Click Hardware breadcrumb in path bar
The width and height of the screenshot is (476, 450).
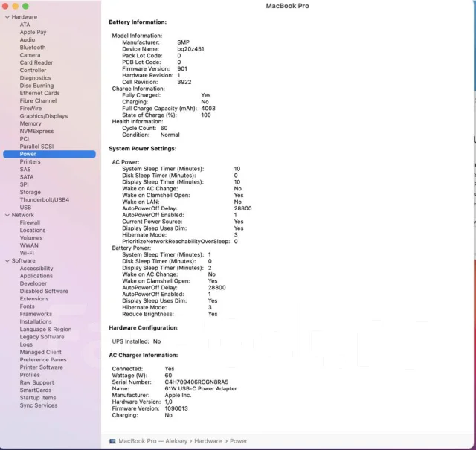tap(208, 441)
